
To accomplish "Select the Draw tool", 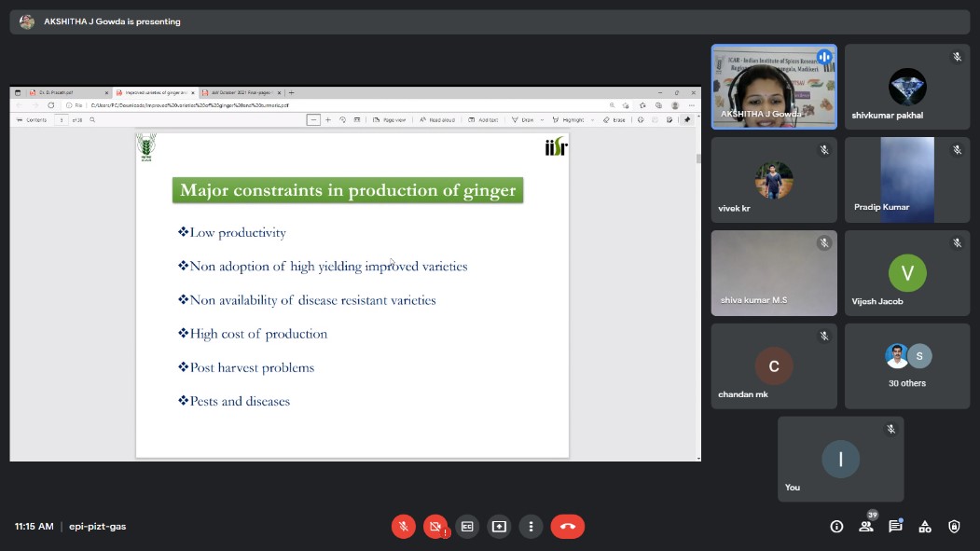I will tap(523, 120).
